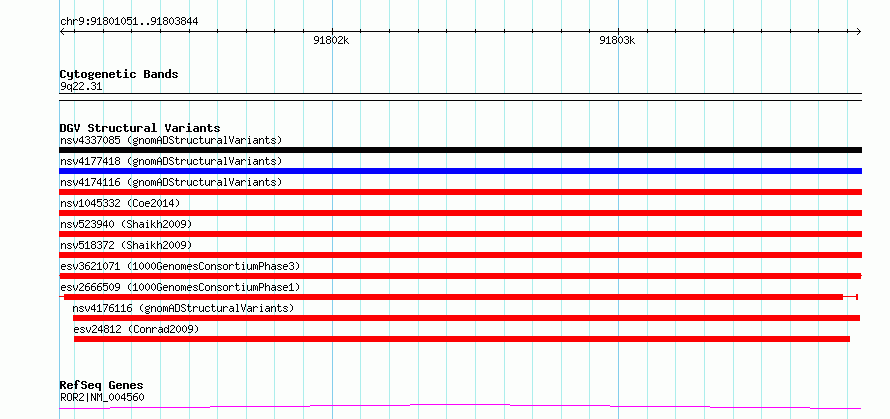Viewport: 890px width, 419px height.
Task: Open nsv4177418 (gnomADStructuralVariants) label
Action: (x=171, y=161)
